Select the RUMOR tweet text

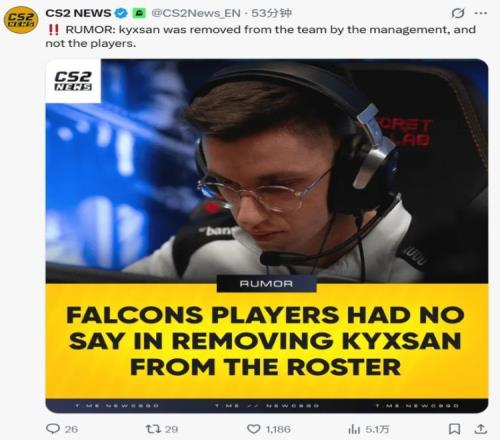260,36
